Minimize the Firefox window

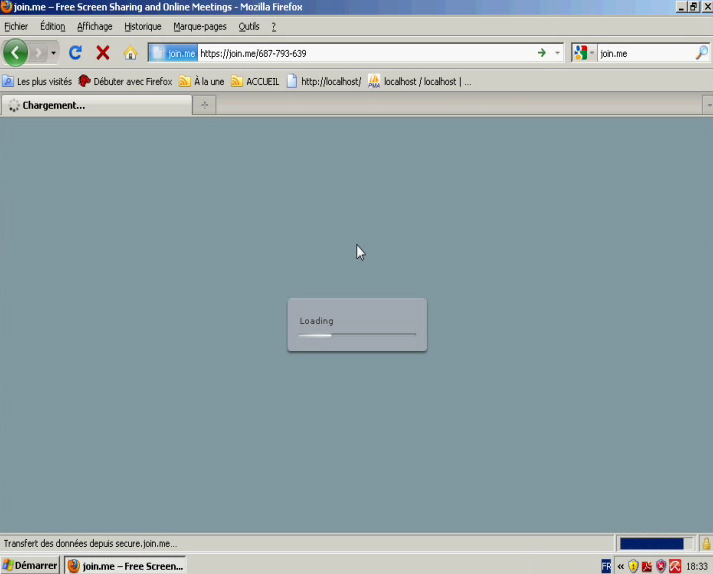tap(681, 6)
